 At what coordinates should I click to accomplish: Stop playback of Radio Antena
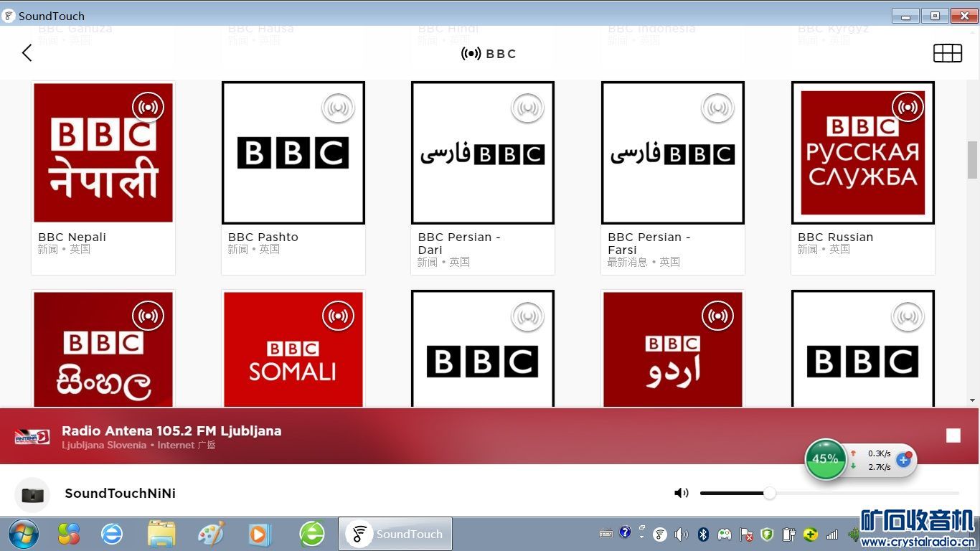click(x=953, y=435)
